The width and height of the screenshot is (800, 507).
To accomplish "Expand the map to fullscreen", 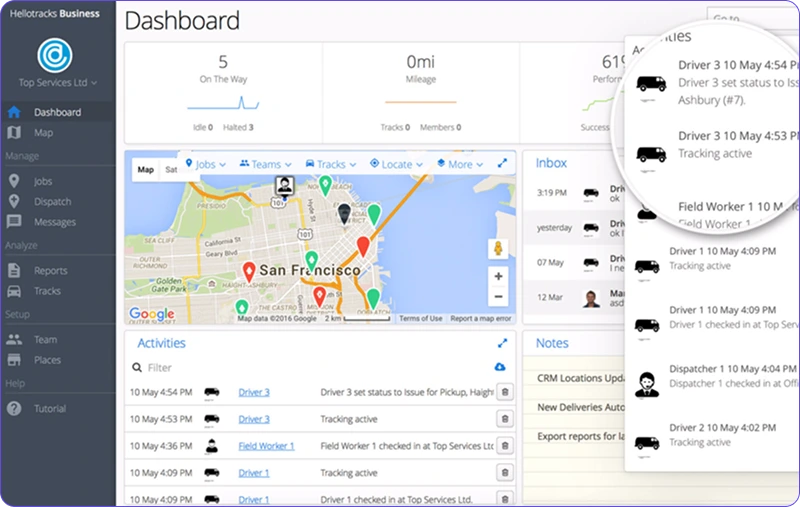I will (x=503, y=163).
